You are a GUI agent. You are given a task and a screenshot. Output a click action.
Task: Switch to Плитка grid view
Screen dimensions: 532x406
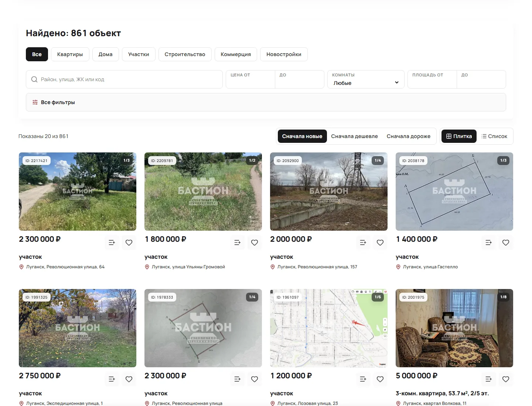(459, 136)
